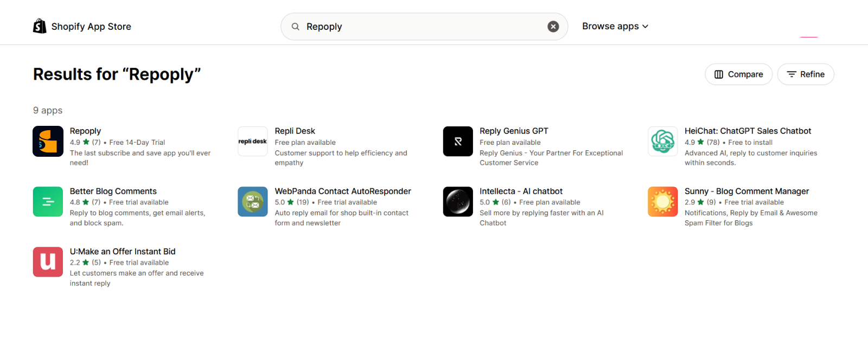Clear the search with the X icon
This screenshot has height=339, width=868.
(x=553, y=27)
